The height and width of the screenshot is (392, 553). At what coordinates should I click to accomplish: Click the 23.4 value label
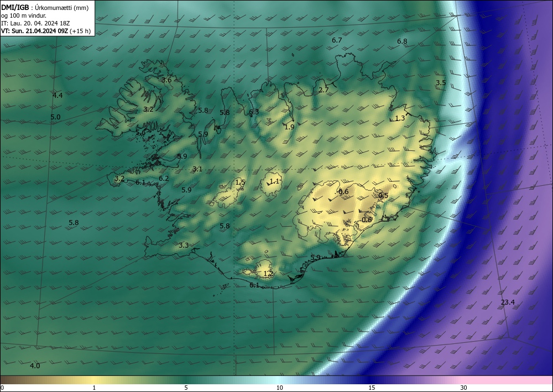coord(508,302)
